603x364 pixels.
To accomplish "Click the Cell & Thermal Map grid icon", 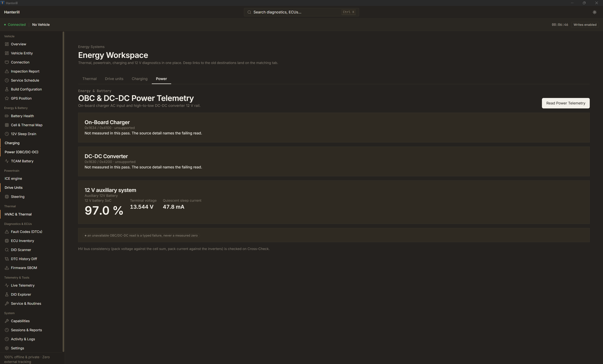I will [x=7, y=125].
